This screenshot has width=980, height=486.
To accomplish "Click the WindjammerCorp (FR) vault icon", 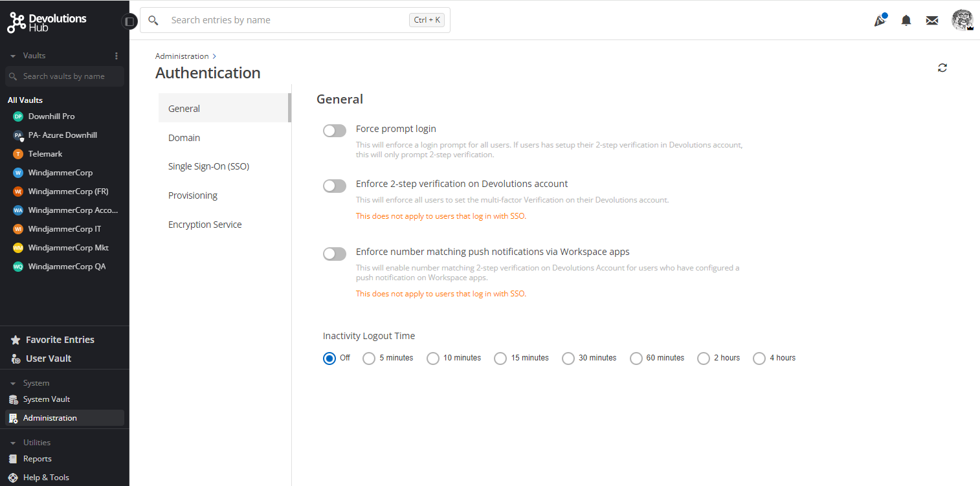I will coord(18,192).
